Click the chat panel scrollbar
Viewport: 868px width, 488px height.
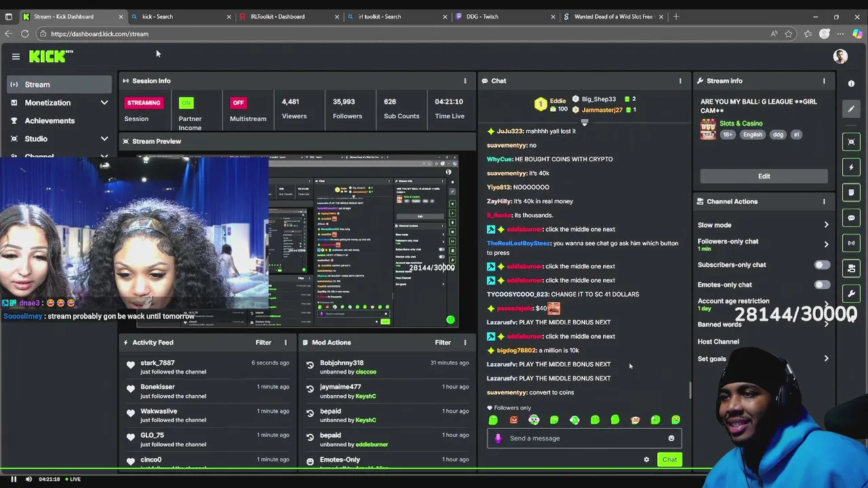pos(690,390)
